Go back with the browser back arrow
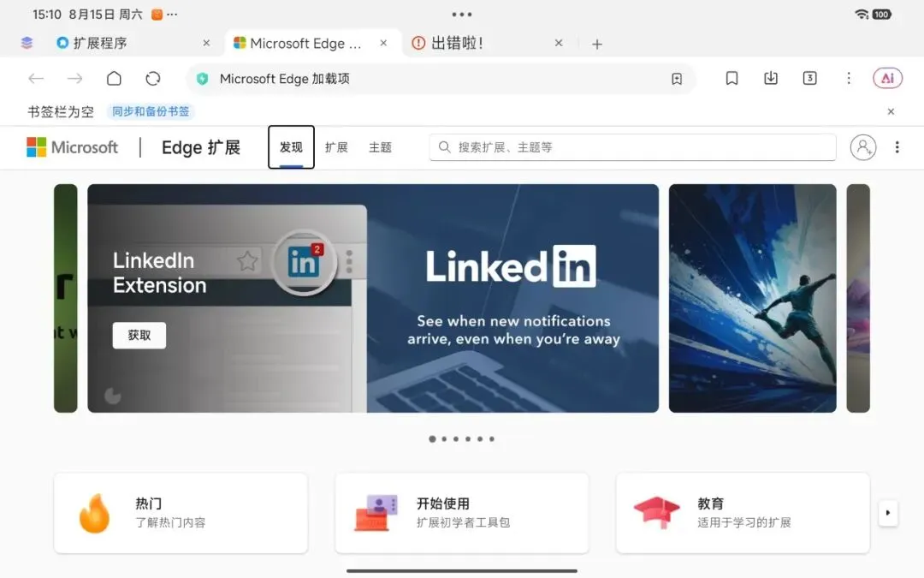 click(x=36, y=79)
